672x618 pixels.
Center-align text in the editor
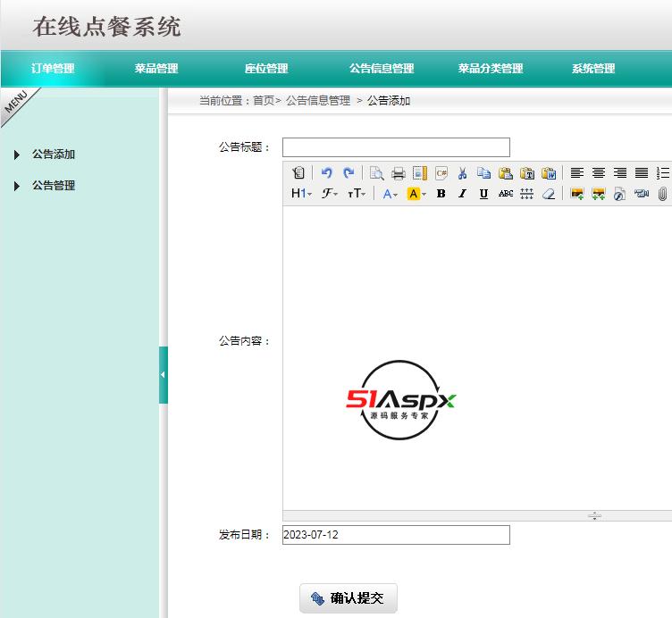pyautogui.click(x=599, y=173)
